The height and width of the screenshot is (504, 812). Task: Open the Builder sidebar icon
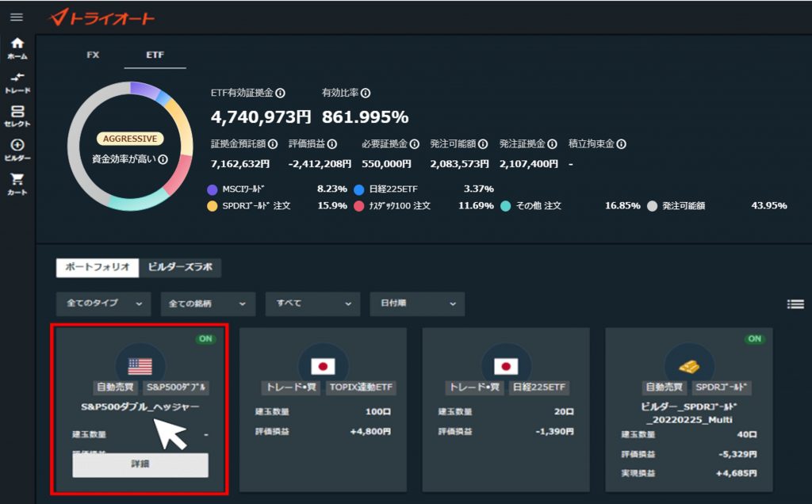(x=17, y=151)
